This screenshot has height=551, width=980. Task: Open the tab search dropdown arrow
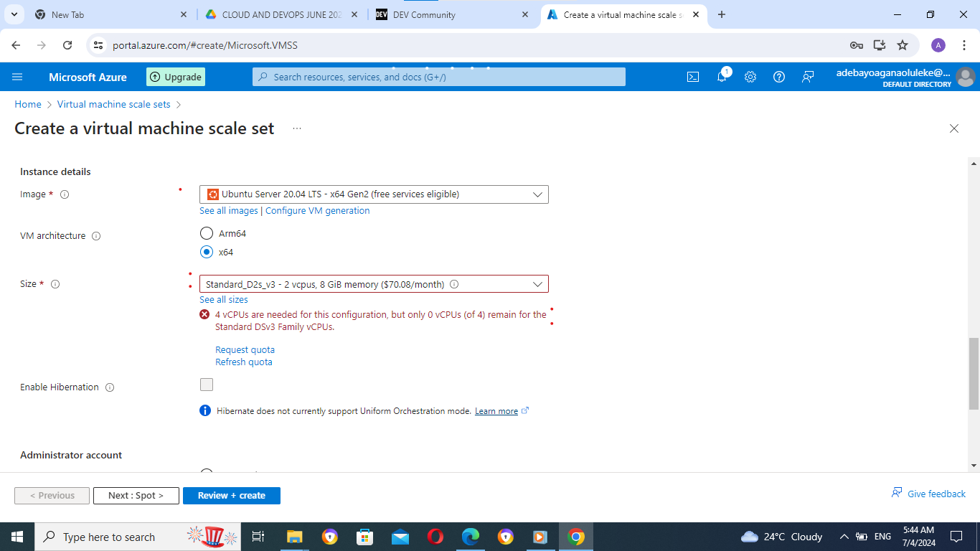click(x=14, y=14)
